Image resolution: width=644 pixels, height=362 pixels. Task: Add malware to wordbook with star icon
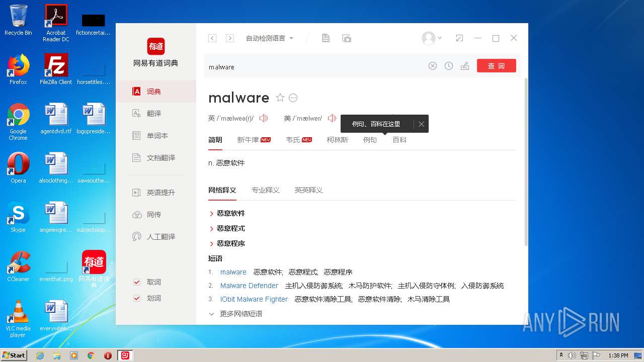[x=280, y=98]
